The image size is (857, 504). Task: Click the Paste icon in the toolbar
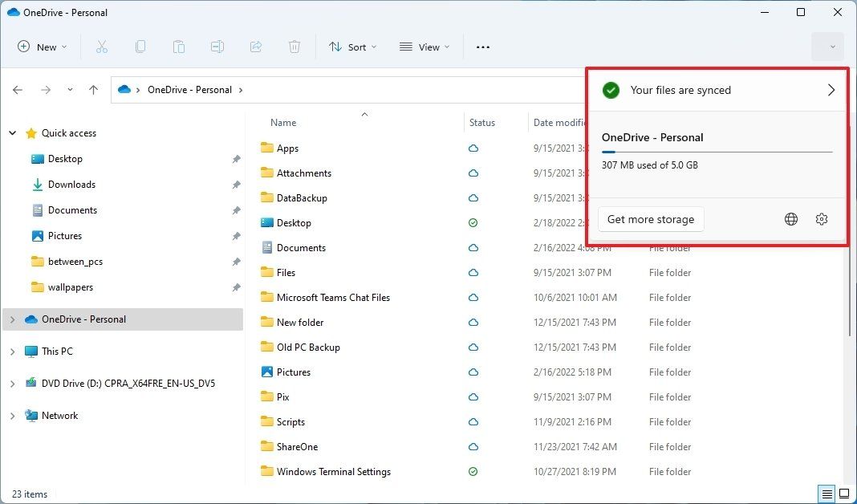(x=179, y=47)
